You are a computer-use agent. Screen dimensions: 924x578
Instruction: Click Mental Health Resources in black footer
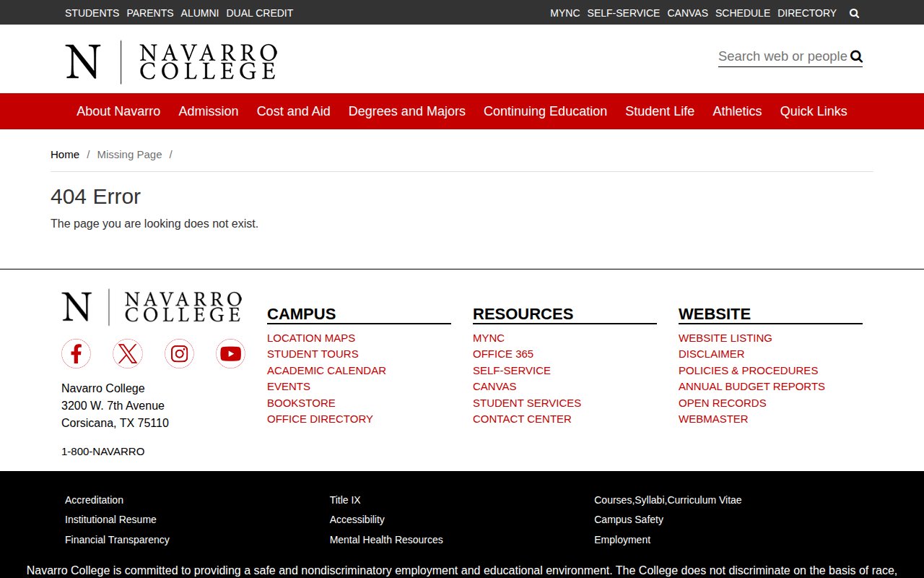[x=386, y=540]
